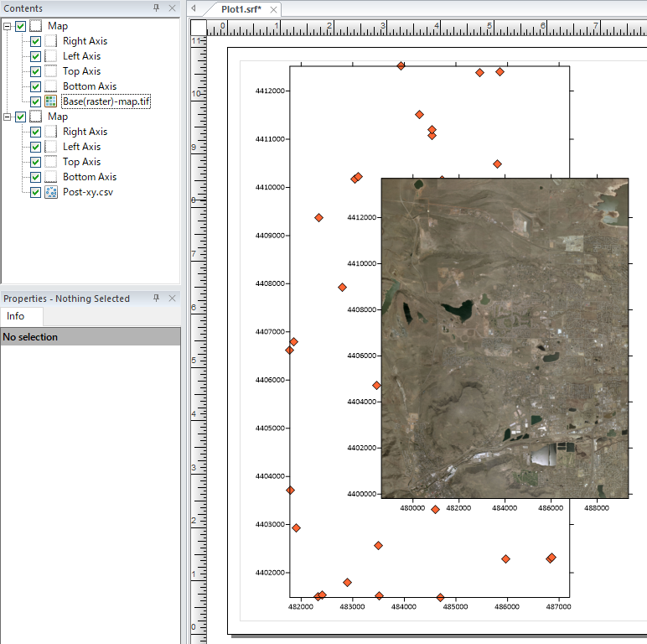This screenshot has height=644, width=647.
Task: Collapse the second Map tree node
Action: pyautogui.click(x=7, y=117)
